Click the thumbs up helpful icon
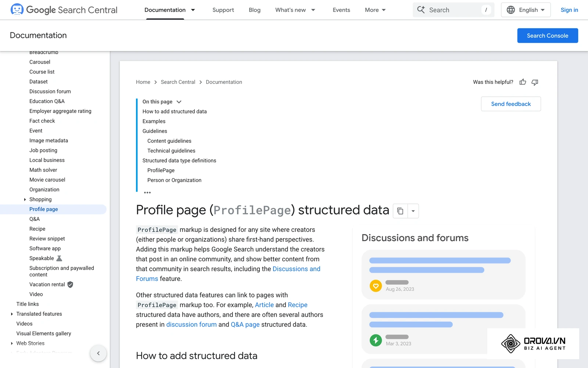 (523, 82)
